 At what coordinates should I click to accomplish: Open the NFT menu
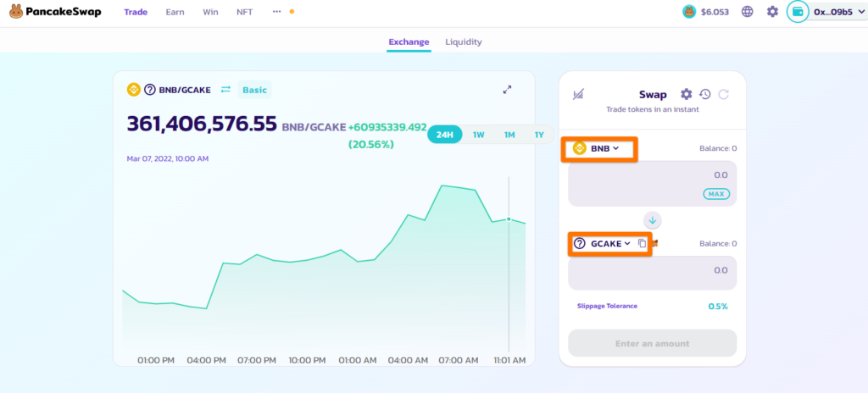pyautogui.click(x=244, y=12)
